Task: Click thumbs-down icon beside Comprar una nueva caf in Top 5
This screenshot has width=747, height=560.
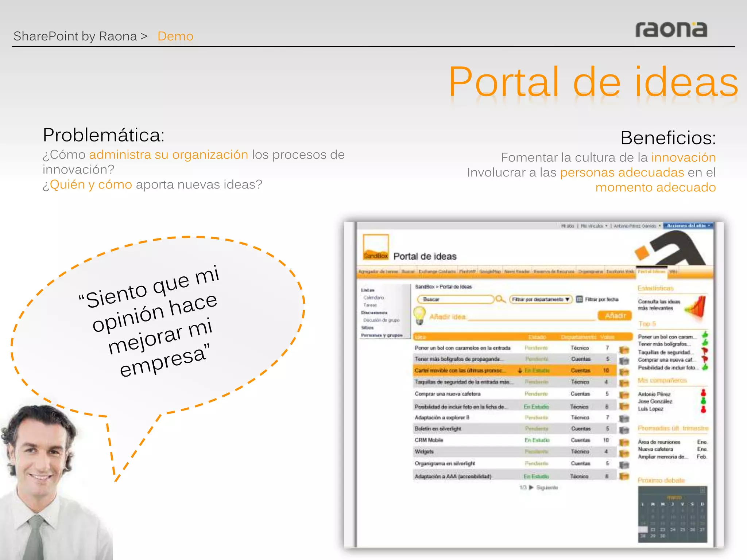Action: 705,359
